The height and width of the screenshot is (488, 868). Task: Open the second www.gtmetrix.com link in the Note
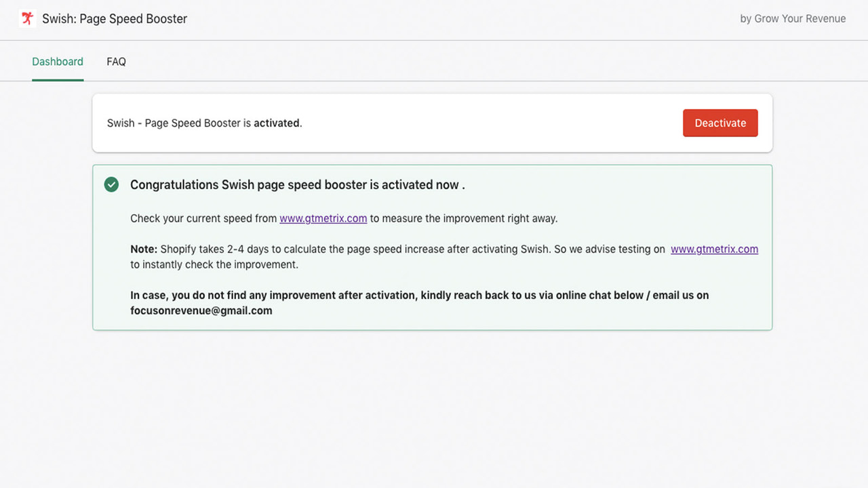pyautogui.click(x=714, y=249)
